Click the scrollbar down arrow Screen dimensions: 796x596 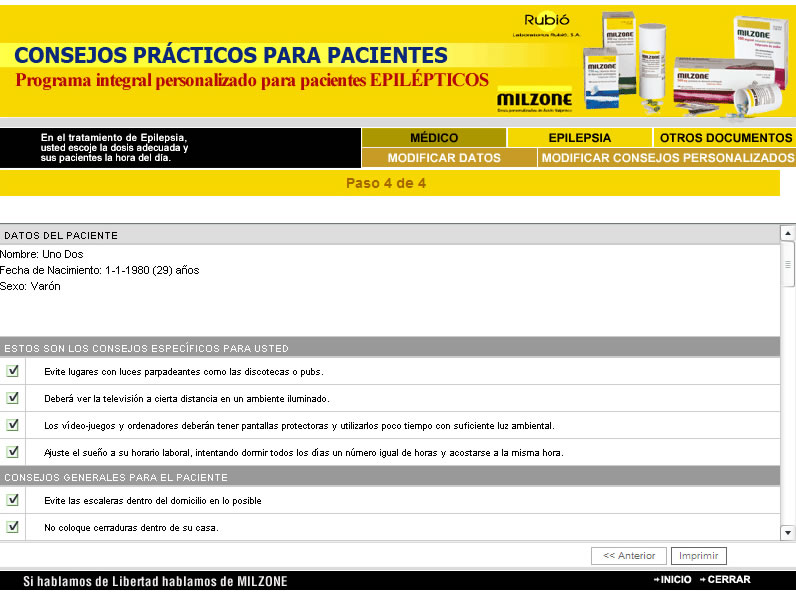point(788,533)
